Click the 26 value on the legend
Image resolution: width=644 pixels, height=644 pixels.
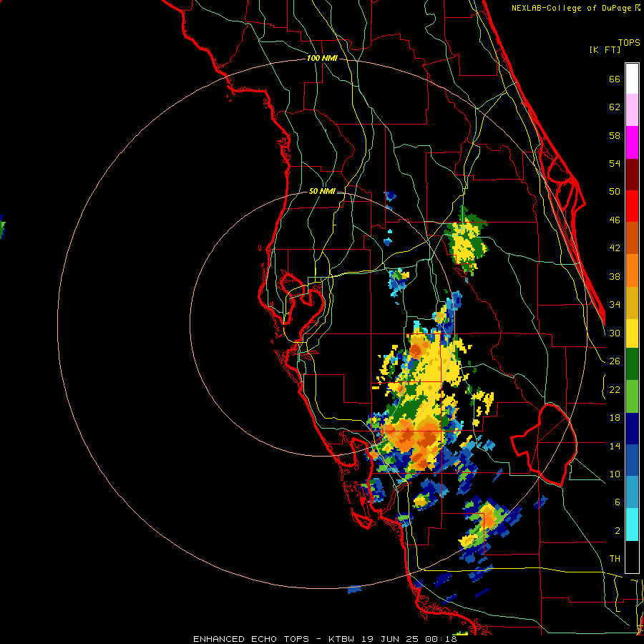pos(615,361)
